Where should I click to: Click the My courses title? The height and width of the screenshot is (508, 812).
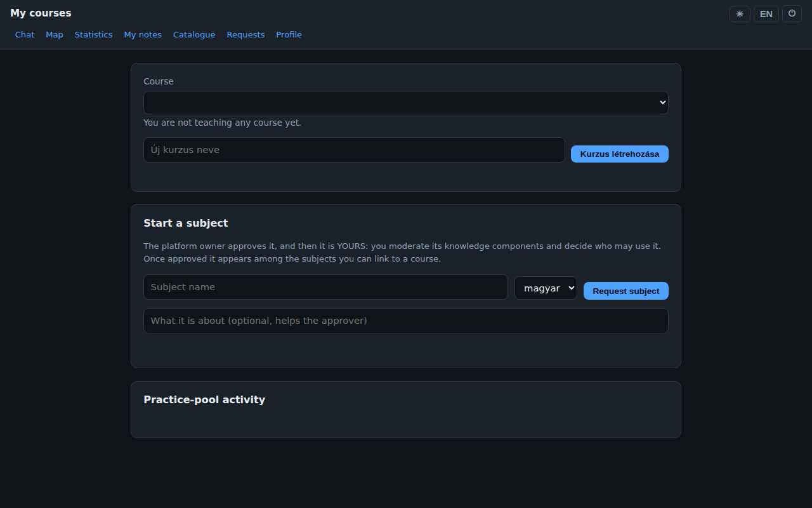(41, 13)
